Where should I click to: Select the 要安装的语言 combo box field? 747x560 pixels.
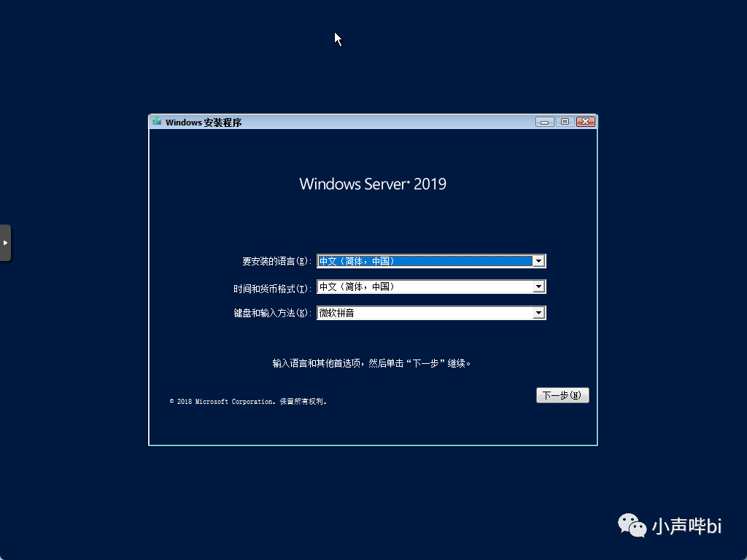tap(431, 261)
